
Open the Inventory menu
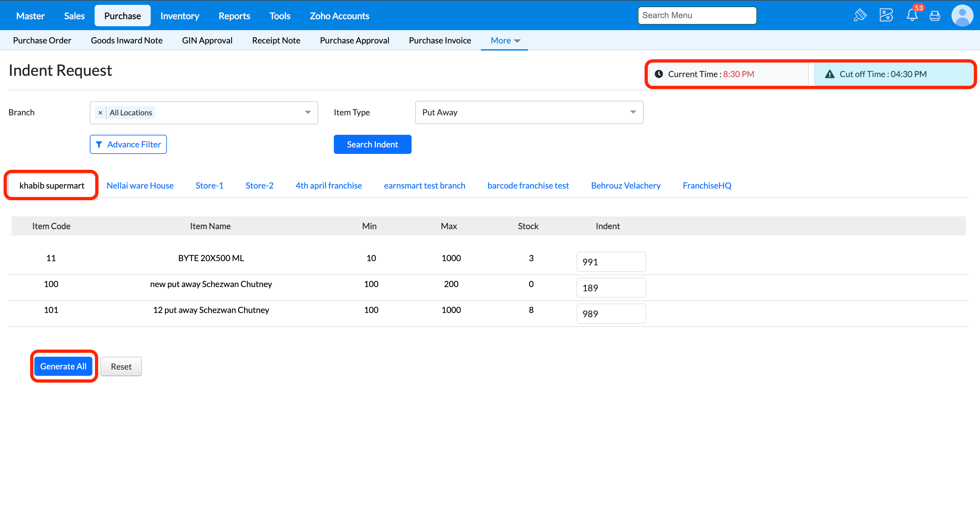pyautogui.click(x=179, y=16)
